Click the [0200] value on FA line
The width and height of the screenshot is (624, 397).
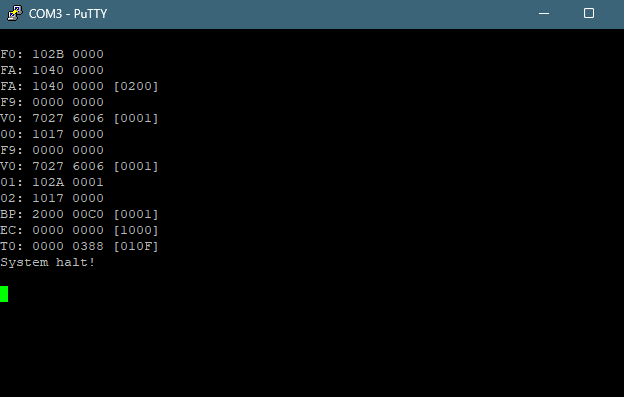[136, 86]
